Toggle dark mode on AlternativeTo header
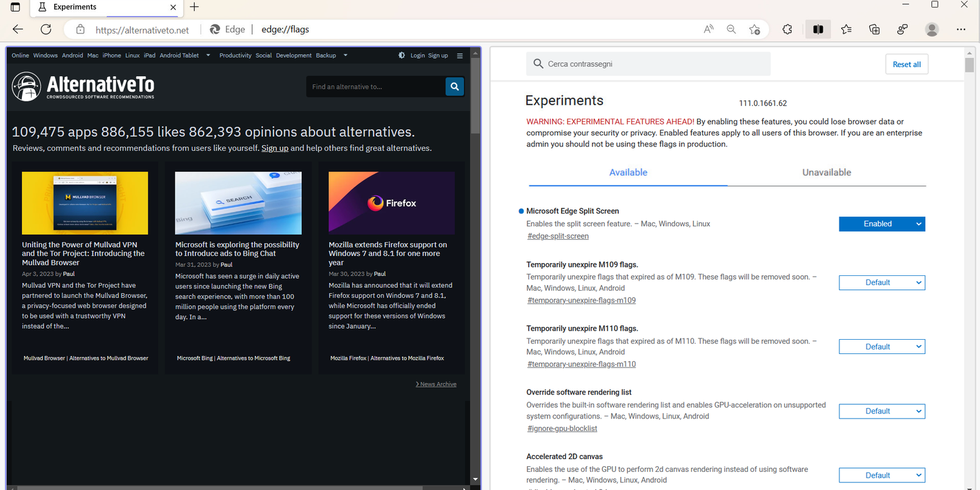 pos(402,55)
